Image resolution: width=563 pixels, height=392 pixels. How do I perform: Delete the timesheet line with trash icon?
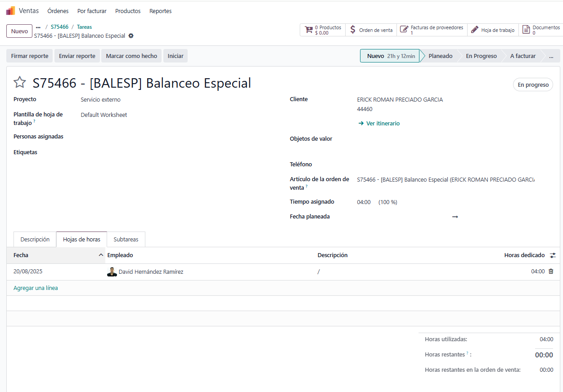point(551,272)
